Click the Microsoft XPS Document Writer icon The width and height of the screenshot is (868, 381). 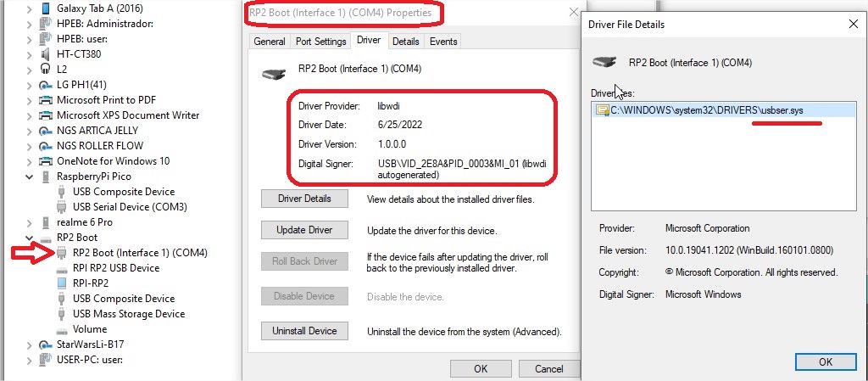tap(47, 115)
